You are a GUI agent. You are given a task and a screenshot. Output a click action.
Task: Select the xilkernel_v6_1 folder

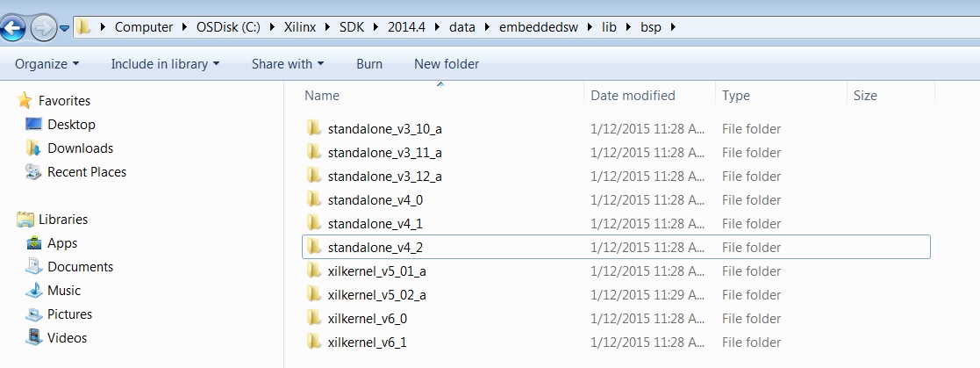[x=367, y=343]
